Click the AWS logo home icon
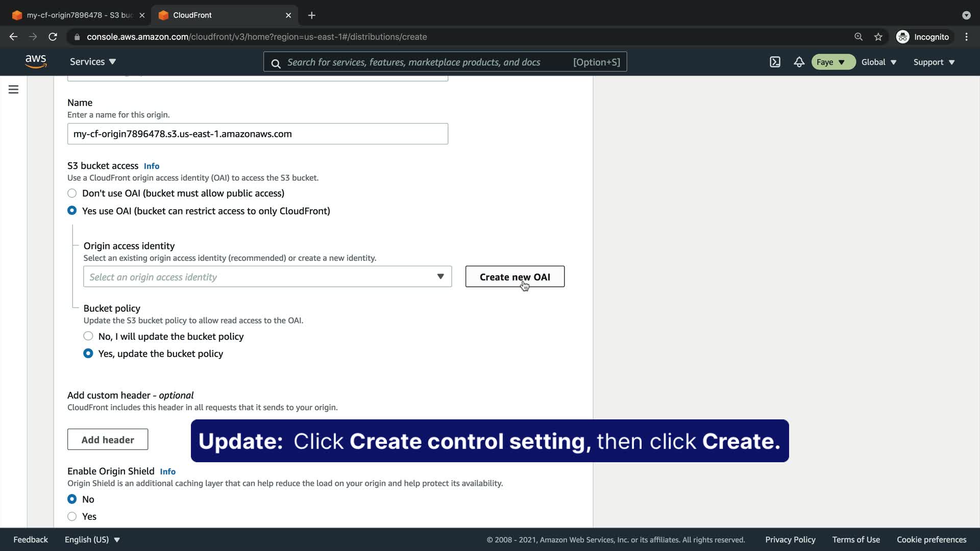980x551 pixels. coord(36,62)
